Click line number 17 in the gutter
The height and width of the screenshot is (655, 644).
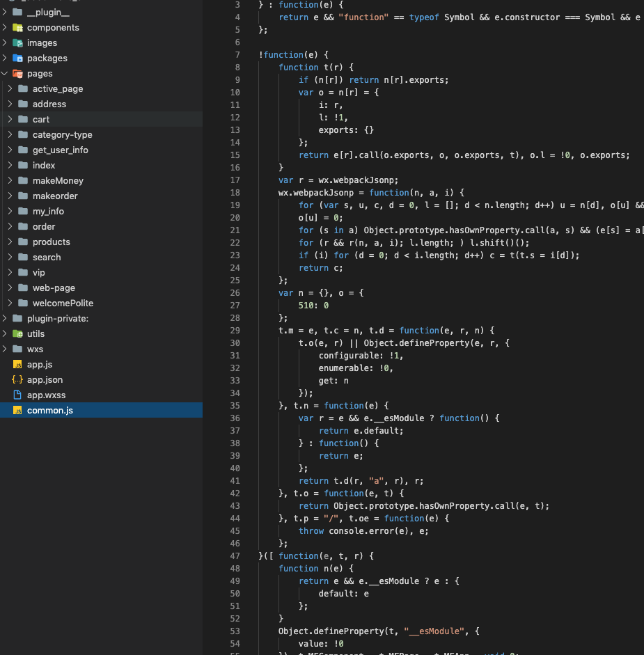click(x=235, y=180)
